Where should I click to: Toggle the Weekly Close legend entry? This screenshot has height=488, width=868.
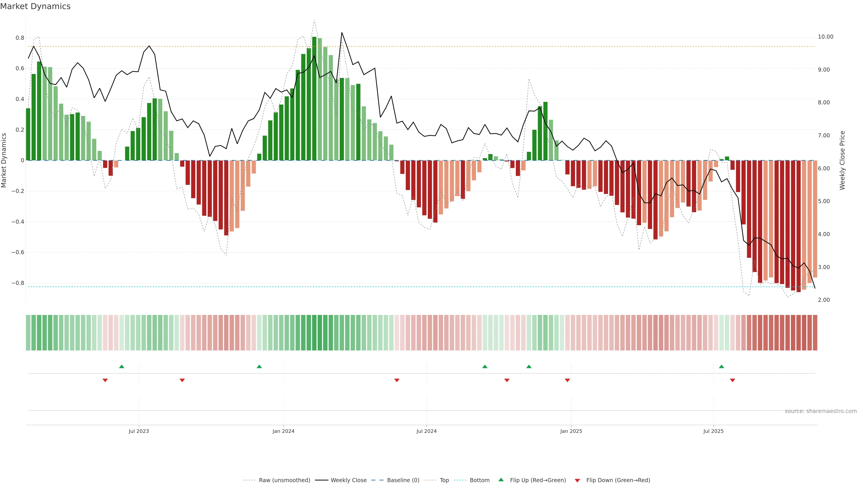pos(348,480)
